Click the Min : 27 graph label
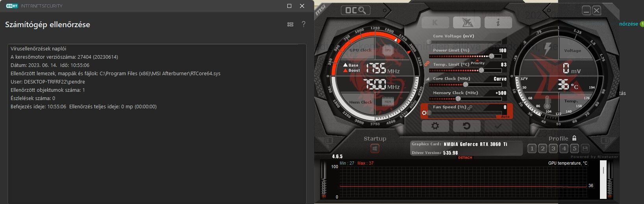 coord(347,163)
